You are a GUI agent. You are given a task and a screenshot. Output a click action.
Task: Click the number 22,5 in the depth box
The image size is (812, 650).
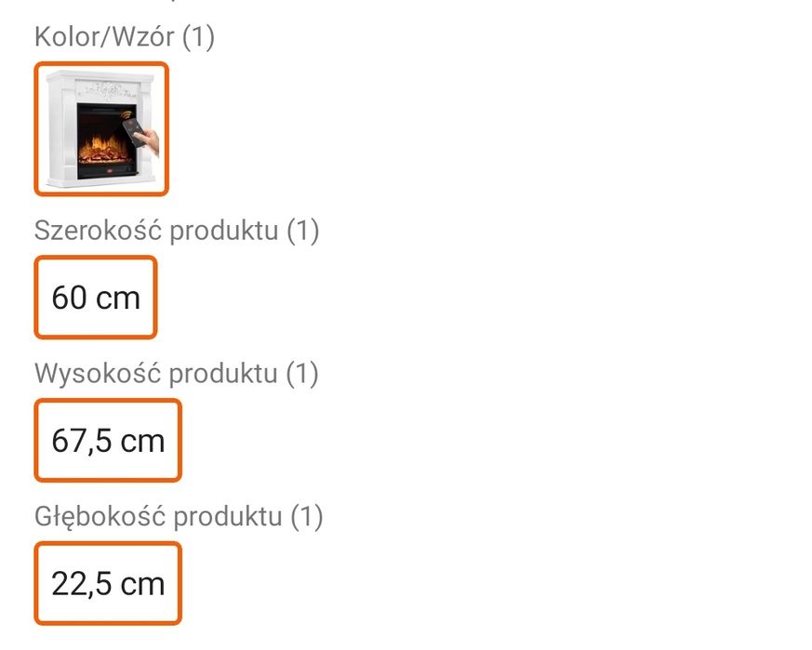[x=82, y=584]
